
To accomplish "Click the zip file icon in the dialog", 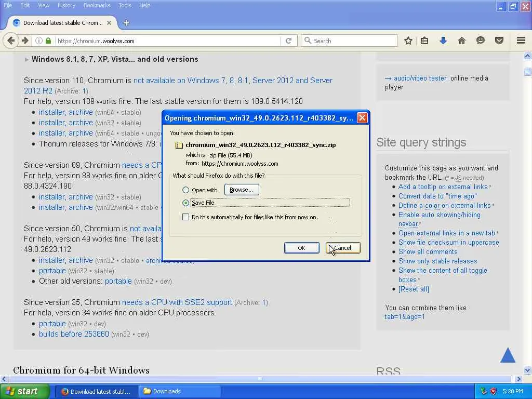I will click(179, 145).
